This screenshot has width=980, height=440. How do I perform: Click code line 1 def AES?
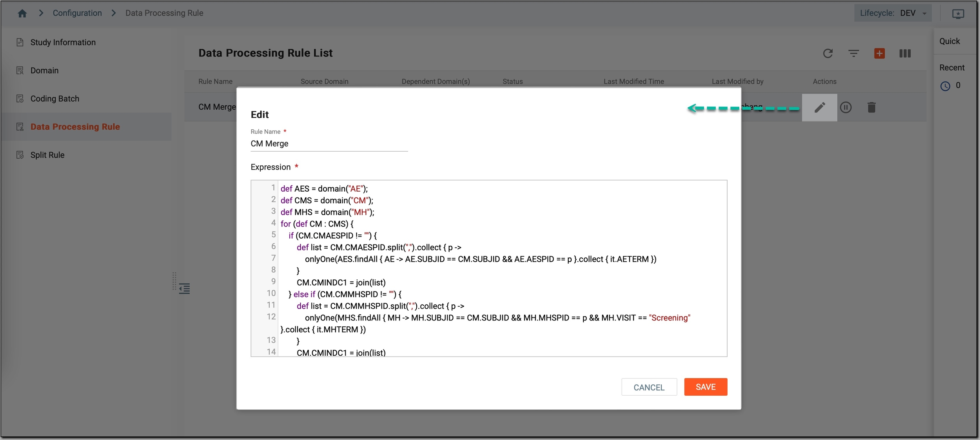(324, 189)
